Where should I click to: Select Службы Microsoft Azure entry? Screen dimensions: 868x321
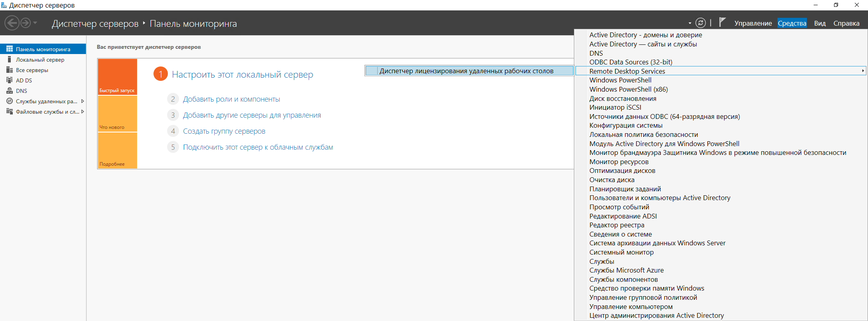(x=626, y=270)
